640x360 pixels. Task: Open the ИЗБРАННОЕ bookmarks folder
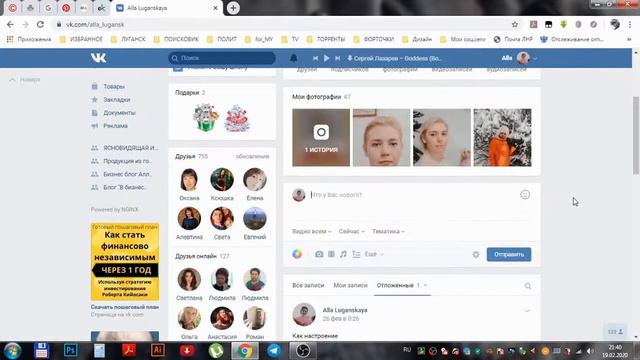tap(81, 39)
